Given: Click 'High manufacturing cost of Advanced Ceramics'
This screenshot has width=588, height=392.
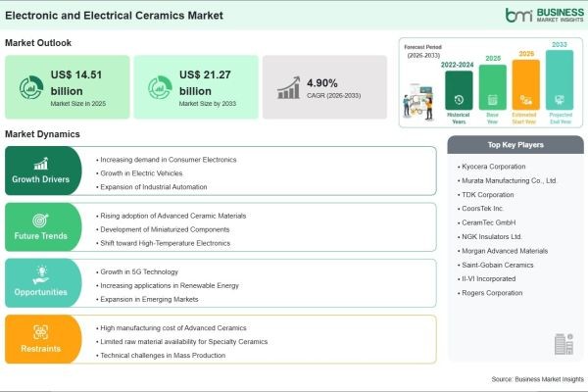Looking at the screenshot, I should 171,328.
